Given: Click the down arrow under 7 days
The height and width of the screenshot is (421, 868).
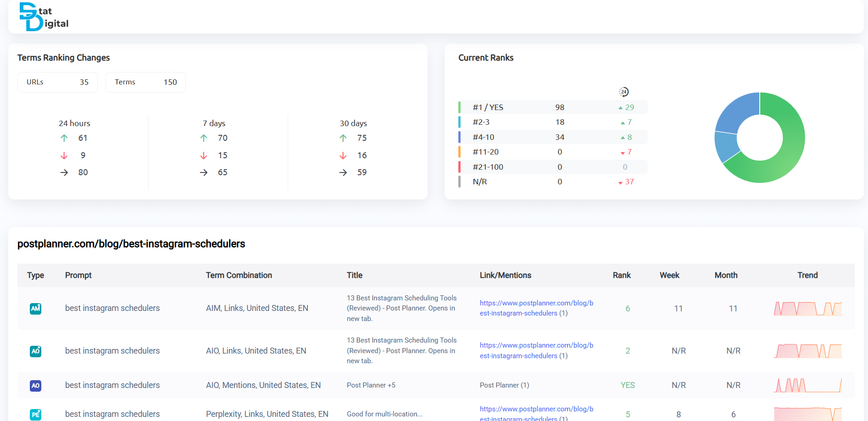Looking at the screenshot, I should (x=204, y=155).
